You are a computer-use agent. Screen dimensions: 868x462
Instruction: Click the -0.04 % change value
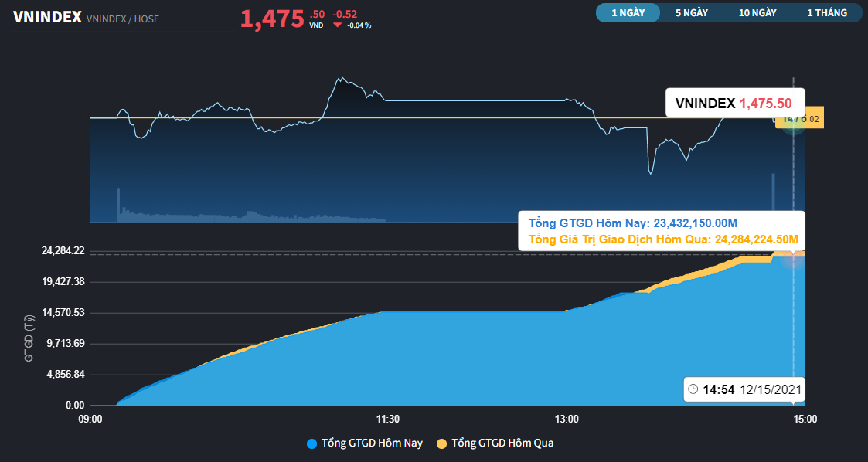coord(359,25)
